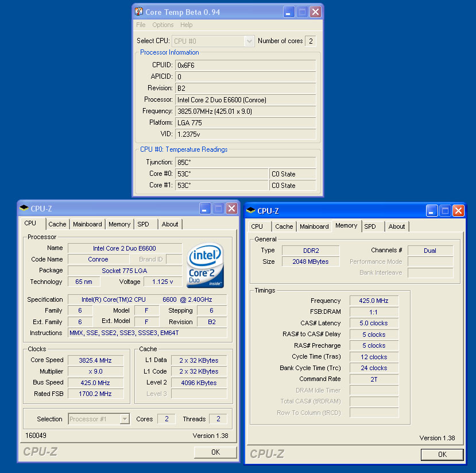Open the Help menu in Core Temp
This screenshot has height=473, width=476.
tap(186, 25)
